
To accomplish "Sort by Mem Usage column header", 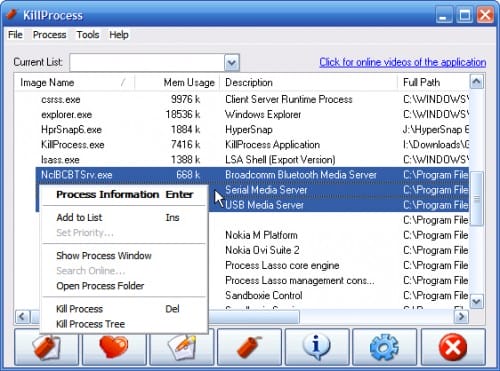I will click(177, 82).
